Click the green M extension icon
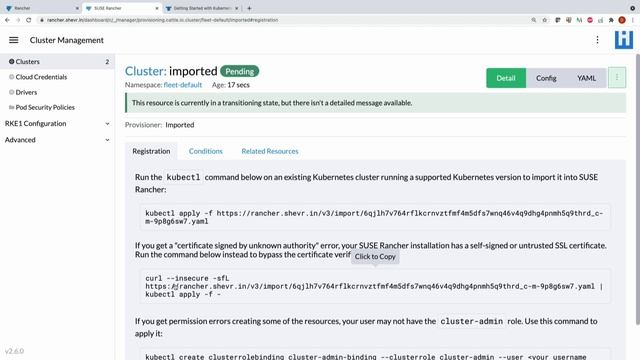 coord(579,20)
